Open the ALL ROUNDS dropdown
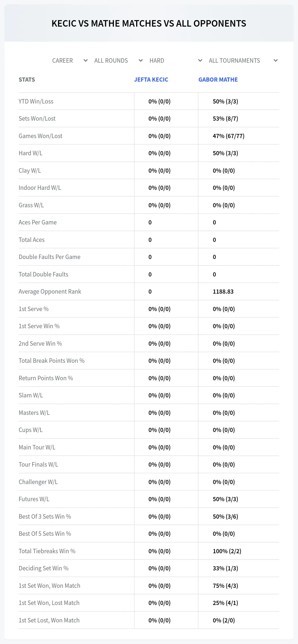The image size is (298, 644). [118, 61]
